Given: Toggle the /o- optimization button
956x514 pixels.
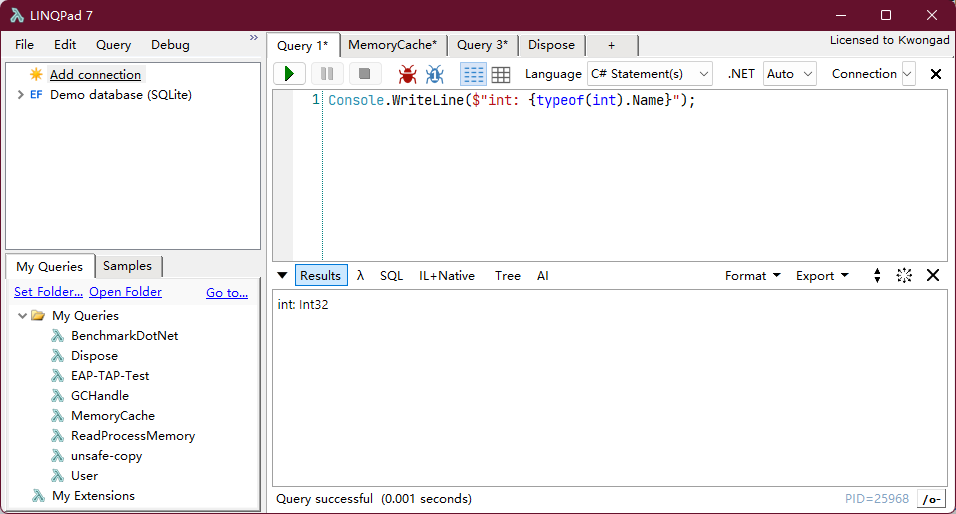Looking at the screenshot, I should click(x=932, y=499).
